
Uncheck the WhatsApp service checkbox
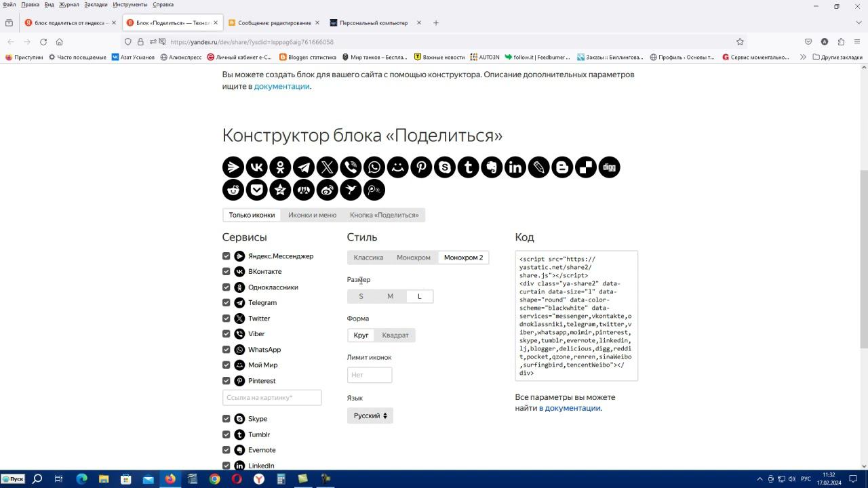pyautogui.click(x=226, y=349)
